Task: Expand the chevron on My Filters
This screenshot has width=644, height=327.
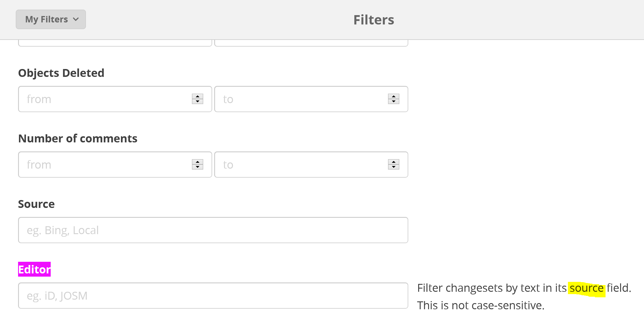Action: coord(76,19)
